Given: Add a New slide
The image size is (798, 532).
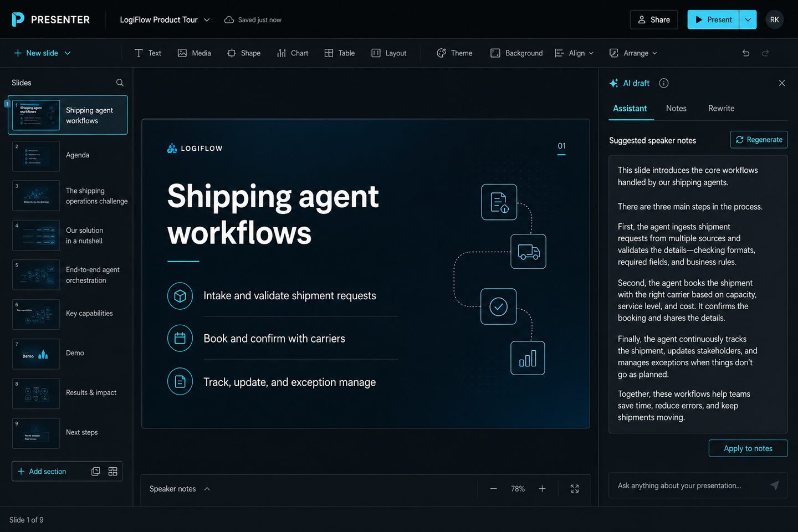Looking at the screenshot, I should click(36, 53).
